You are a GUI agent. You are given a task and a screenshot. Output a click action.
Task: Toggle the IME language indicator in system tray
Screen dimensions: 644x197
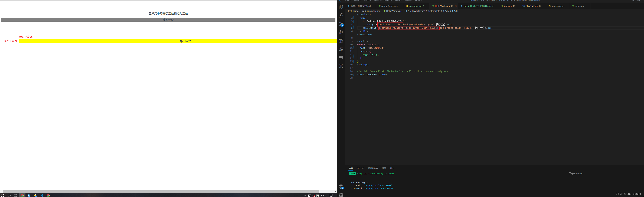click(318, 195)
